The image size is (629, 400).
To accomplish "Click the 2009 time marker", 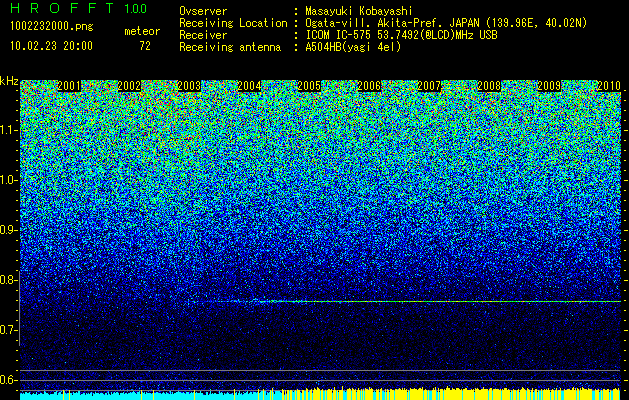I will (549, 86).
